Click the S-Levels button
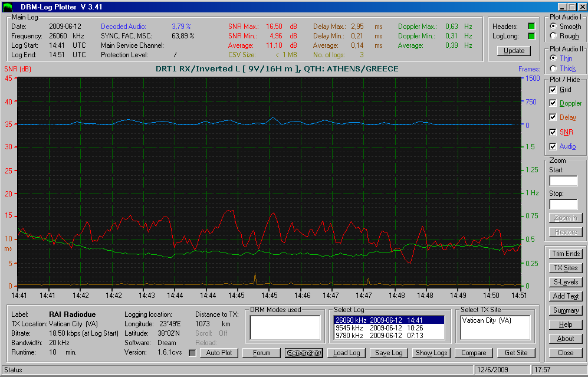This screenshot has width=588, height=377. coord(566,282)
